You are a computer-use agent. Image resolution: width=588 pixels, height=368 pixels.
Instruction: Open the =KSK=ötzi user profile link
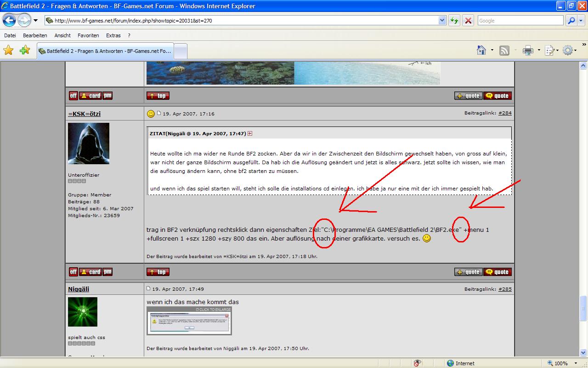coord(84,114)
